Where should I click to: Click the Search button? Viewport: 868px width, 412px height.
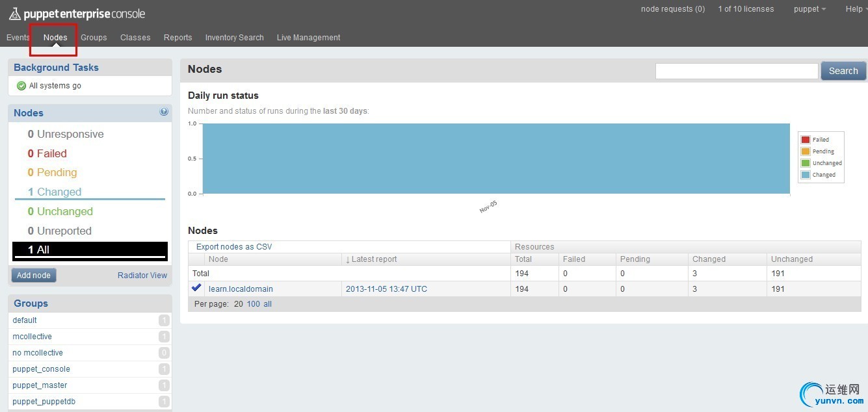click(x=843, y=71)
